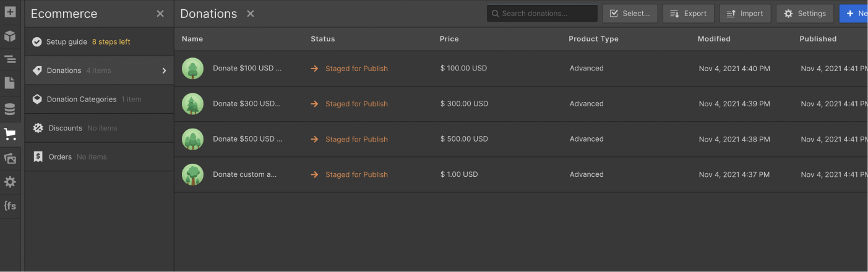Image resolution: width=868 pixels, height=272 pixels.
Task: Click the Export button
Action: click(688, 14)
